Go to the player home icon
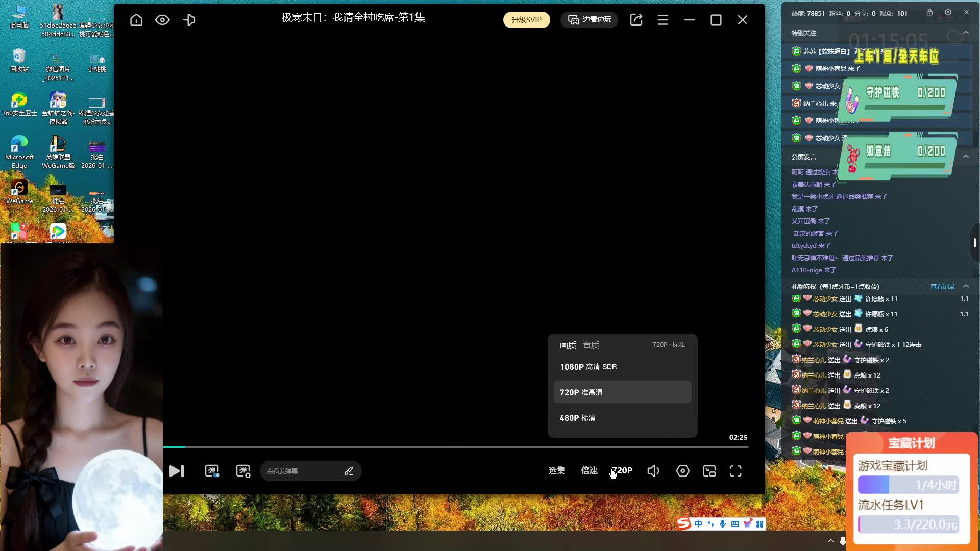The height and width of the screenshot is (551, 980). [x=136, y=20]
